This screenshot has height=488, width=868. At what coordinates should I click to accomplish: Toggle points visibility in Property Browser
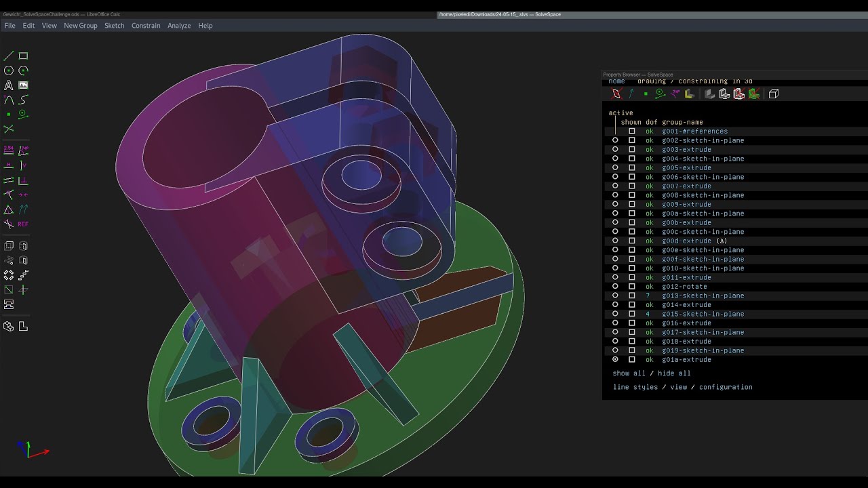click(x=646, y=94)
